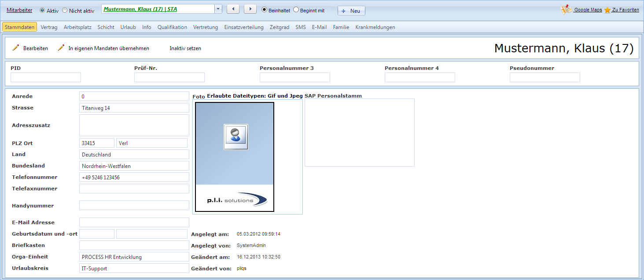
Task: Go to the Info tab
Action: pyautogui.click(x=147, y=27)
